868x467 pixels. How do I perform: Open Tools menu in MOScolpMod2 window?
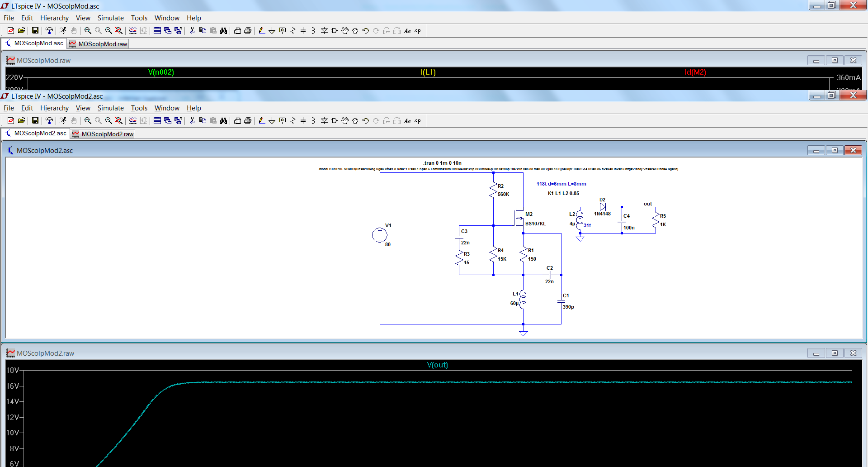(x=139, y=108)
